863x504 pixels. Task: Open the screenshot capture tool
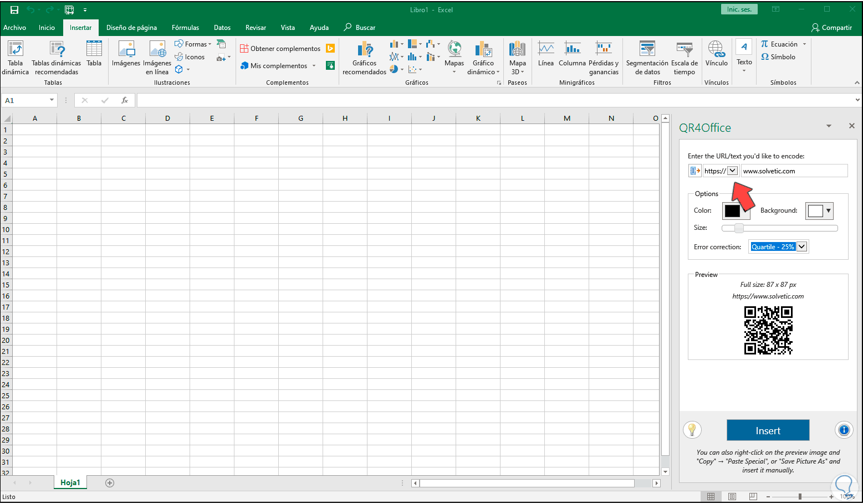click(x=222, y=58)
